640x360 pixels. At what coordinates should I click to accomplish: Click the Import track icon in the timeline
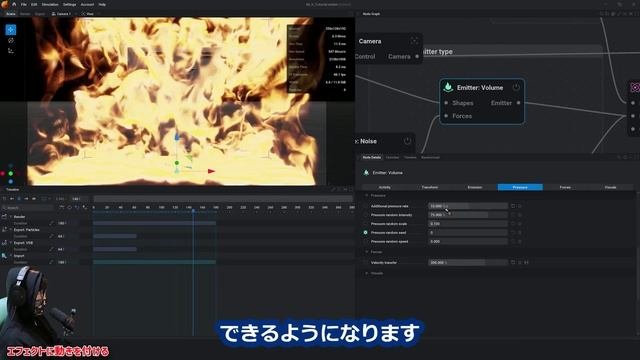coord(4,256)
